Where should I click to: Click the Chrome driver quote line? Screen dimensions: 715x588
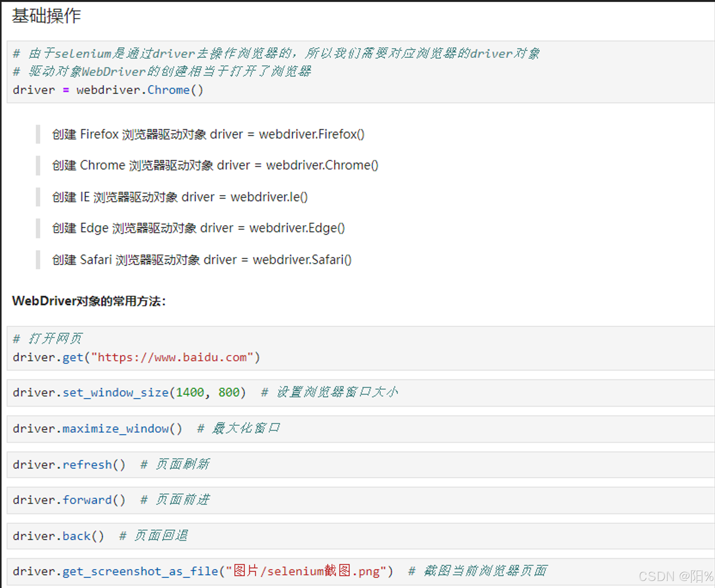coord(215,165)
